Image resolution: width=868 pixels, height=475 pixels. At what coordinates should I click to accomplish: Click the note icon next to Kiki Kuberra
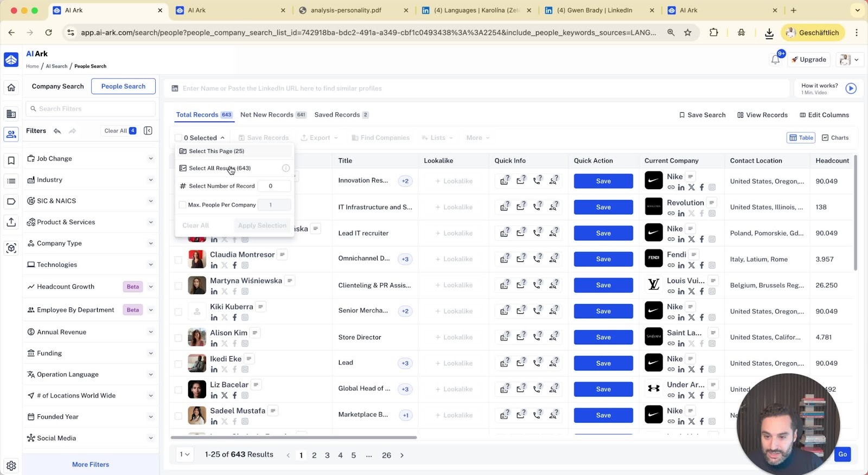click(x=261, y=307)
